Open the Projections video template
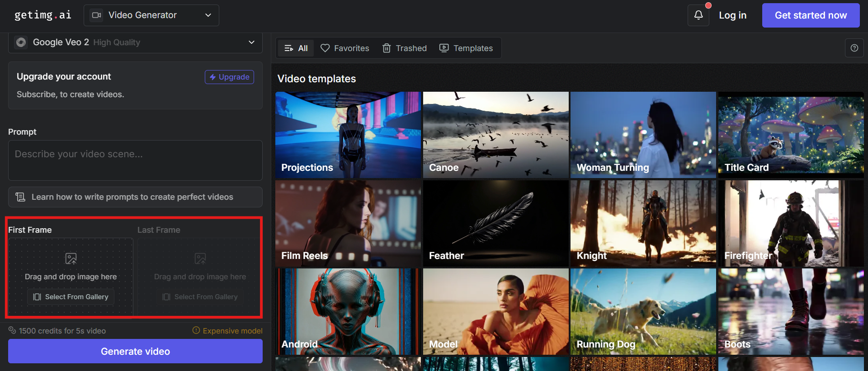868x371 pixels. 348,135
